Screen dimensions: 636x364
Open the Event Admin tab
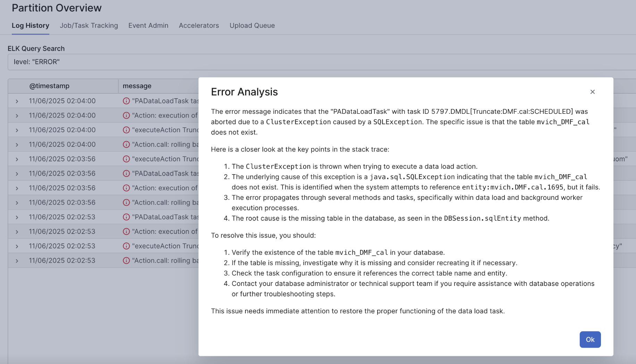148,26
